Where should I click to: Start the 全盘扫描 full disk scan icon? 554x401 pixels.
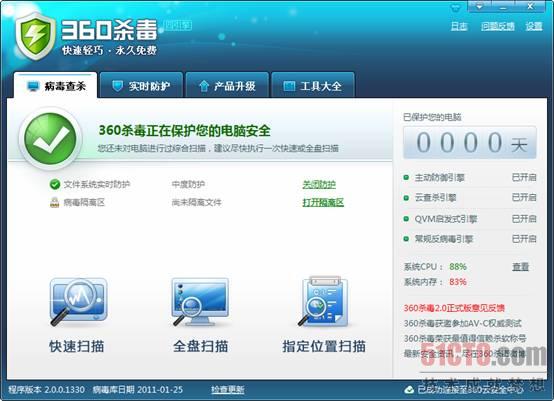pos(200,302)
